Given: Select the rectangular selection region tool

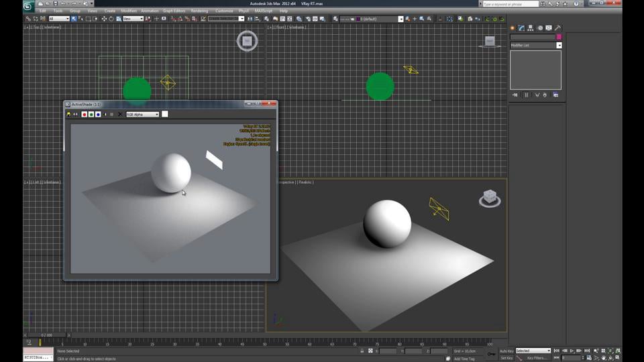Looking at the screenshot, I should coord(89,19).
